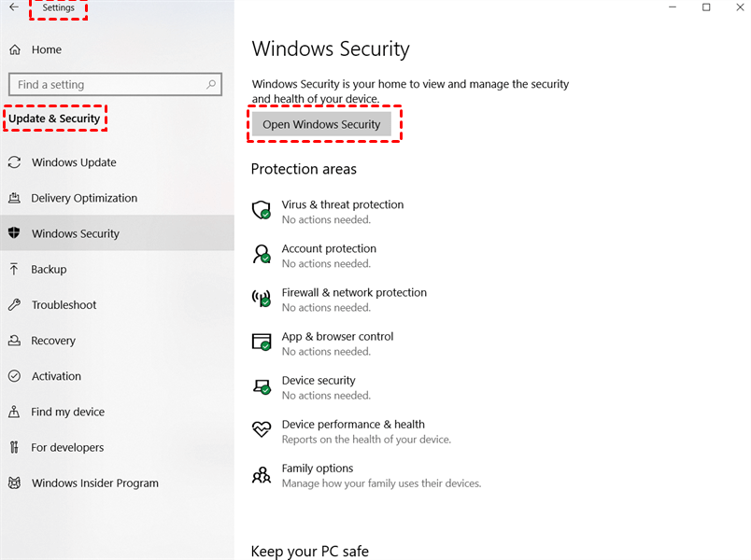This screenshot has height=560, width=751.
Task: Click the search magnifier icon
Action: point(212,84)
